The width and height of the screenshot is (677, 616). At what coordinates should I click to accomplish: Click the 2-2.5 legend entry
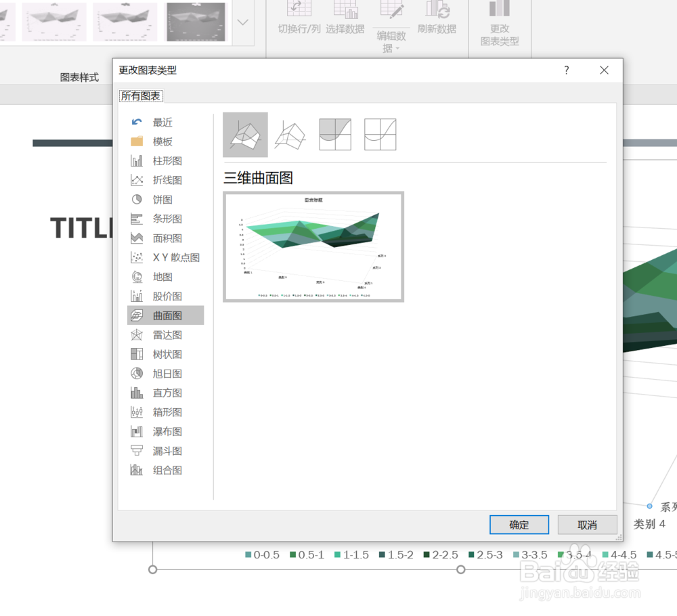[x=441, y=554]
